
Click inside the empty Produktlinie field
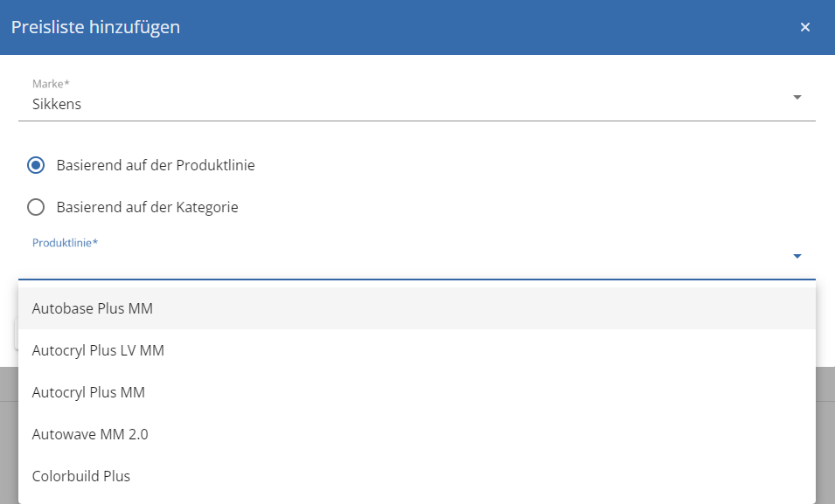(x=405, y=262)
